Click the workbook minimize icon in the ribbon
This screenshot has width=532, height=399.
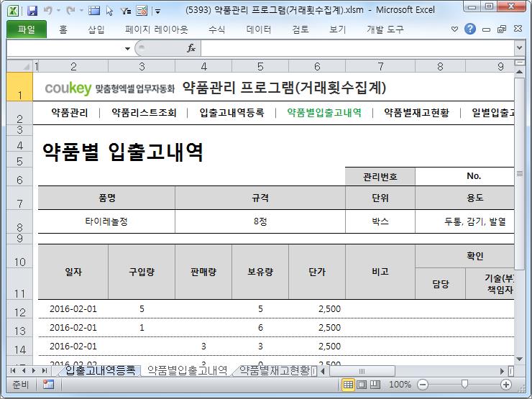click(x=486, y=29)
